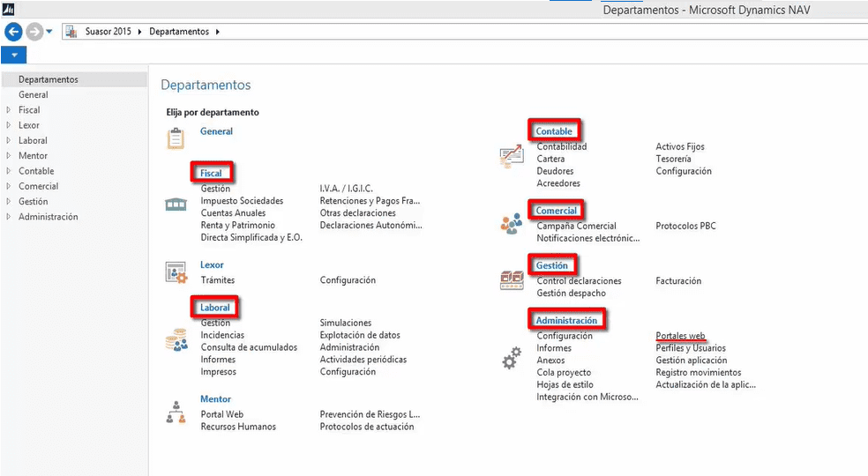The image size is (868, 476).
Task: Click the Dynamics NAV title bar logo
Action: (8, 9)
